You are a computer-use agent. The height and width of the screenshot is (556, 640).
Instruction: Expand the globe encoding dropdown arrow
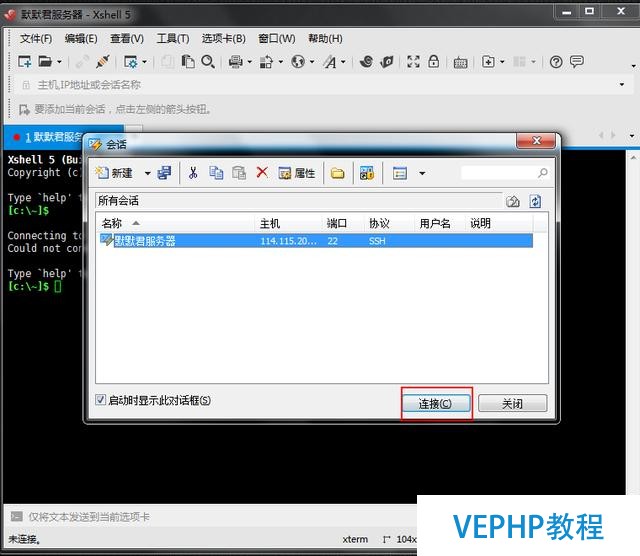(x=312, y=62)
